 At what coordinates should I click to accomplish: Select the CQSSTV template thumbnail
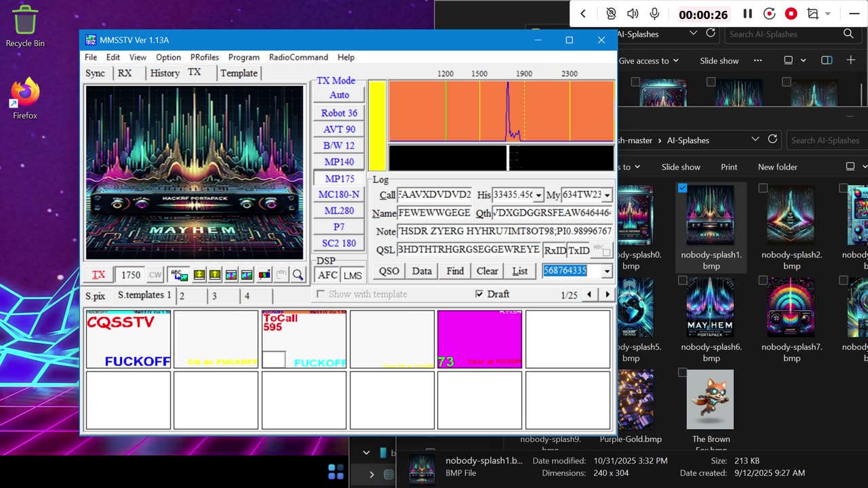click(128, 340)
